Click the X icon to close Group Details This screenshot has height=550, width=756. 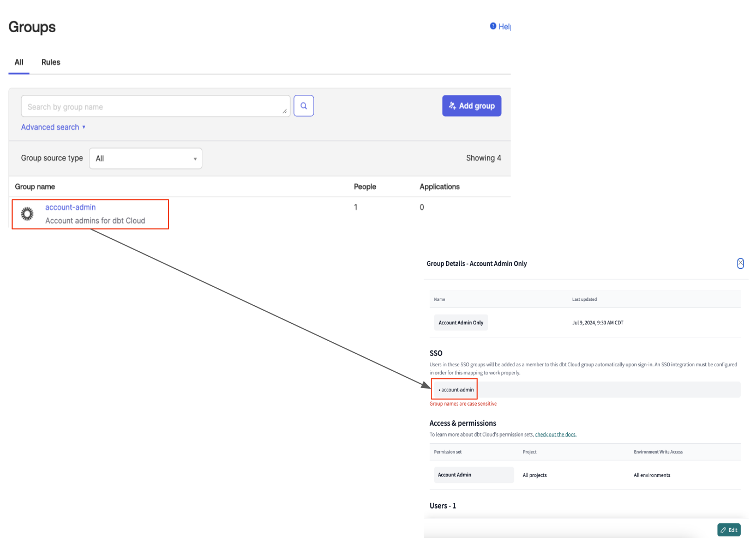click(x=741, y=263)
